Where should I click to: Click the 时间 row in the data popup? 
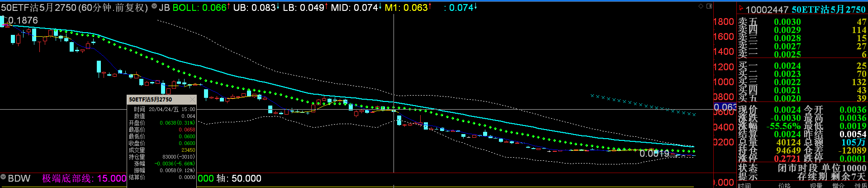(x=162, y=109)
